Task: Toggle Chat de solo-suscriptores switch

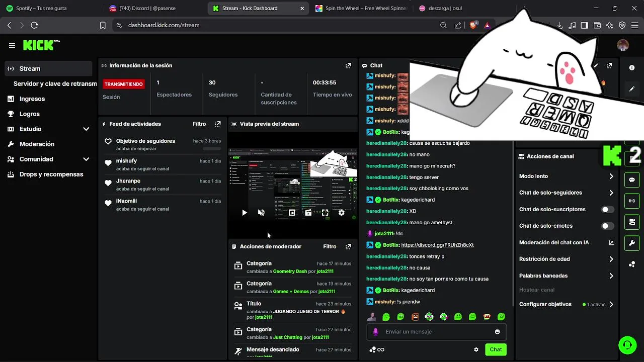Action: (608, 209)
